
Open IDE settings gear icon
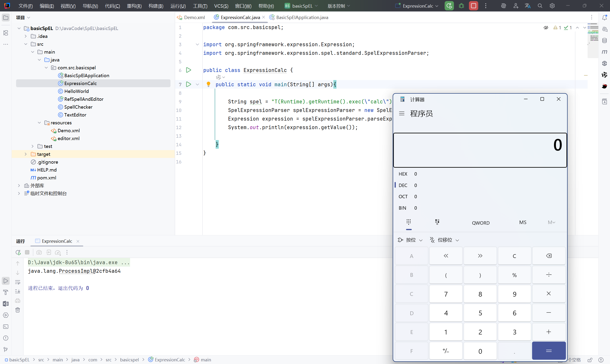(x=552, y=6)
